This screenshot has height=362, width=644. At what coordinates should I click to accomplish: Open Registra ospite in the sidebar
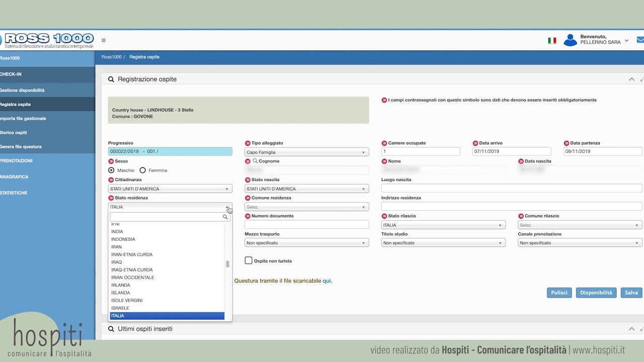[47, 105]
